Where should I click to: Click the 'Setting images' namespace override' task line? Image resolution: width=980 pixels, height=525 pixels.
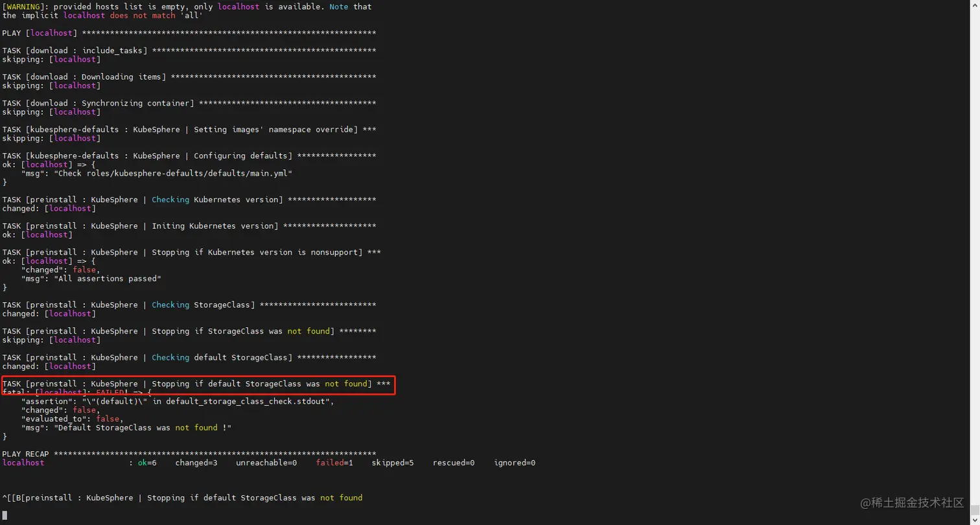click(189, 130)
